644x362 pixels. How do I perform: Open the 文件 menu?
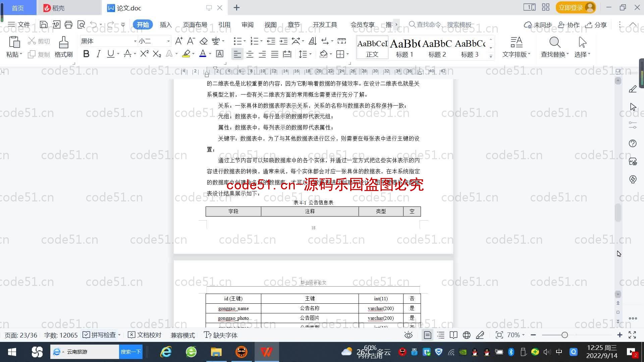(x=19, y=24)
